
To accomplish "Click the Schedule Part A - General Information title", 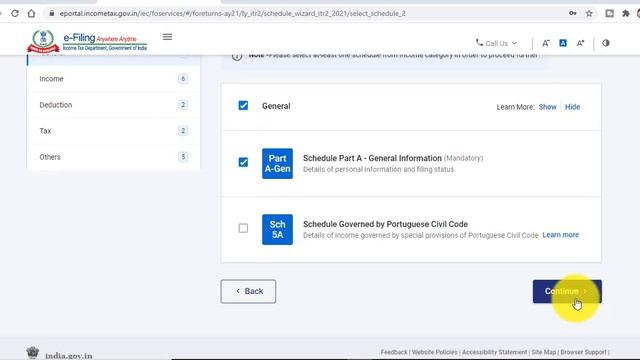I will tap(372, 158).
